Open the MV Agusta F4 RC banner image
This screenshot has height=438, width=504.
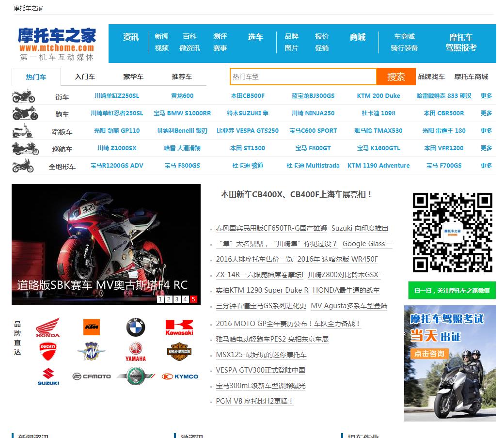[106, 244]
